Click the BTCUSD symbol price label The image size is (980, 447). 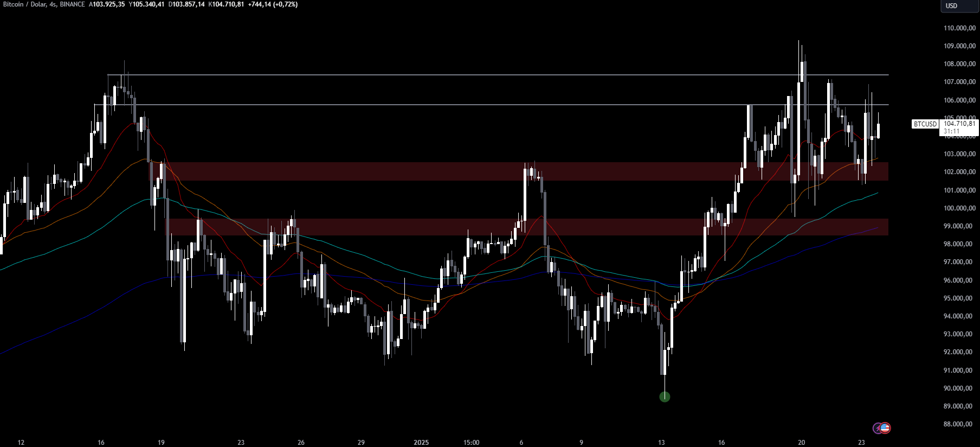pos(925,124)
